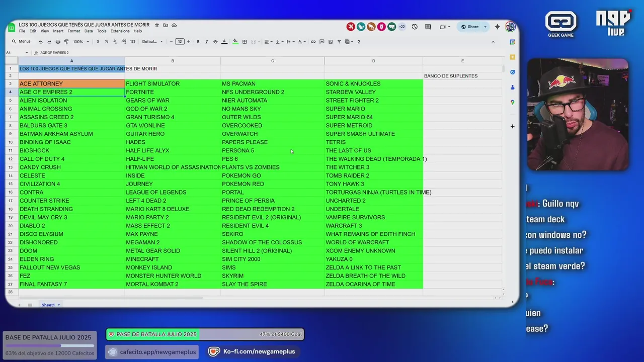Viewport: 644px width, 362px height.
Task: Click the Insert chart icon
Action: [x=331, y=42]
